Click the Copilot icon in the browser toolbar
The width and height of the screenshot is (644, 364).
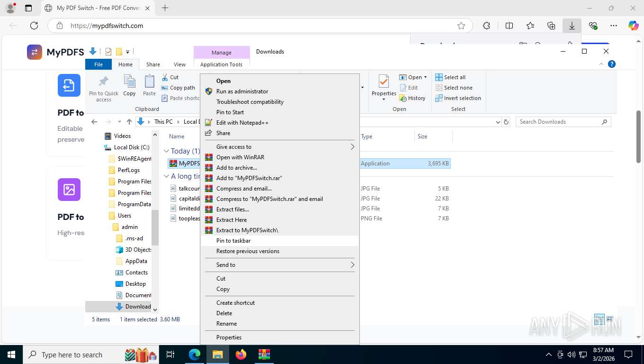click(633, 26)
